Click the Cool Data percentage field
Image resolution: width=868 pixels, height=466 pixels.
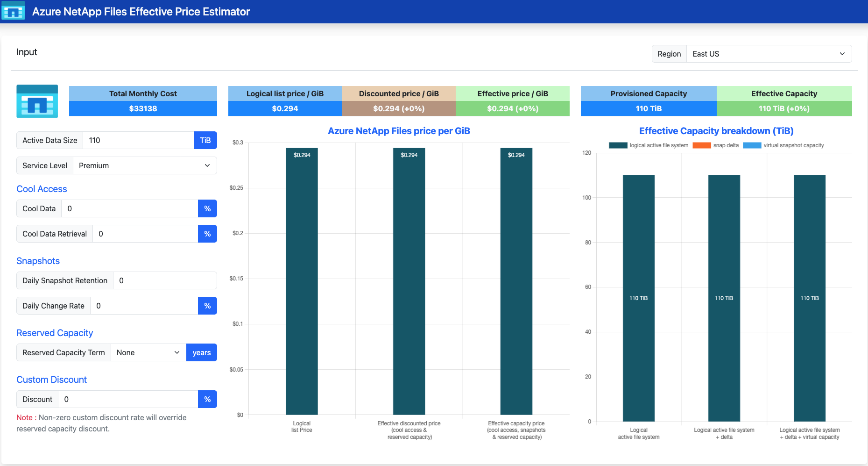(x=130, y=208)
